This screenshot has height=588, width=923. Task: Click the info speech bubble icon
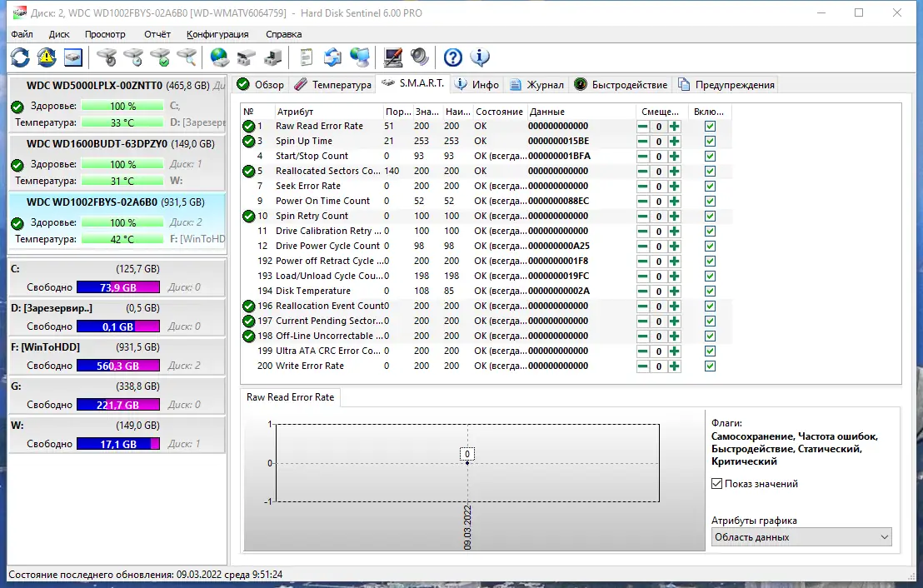coord(480,57)
